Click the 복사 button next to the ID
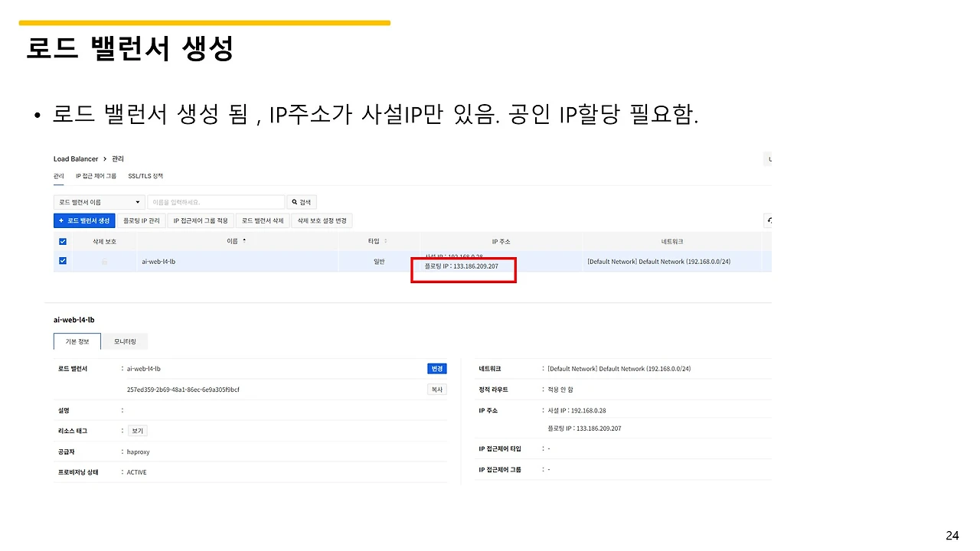 (437, 389)
